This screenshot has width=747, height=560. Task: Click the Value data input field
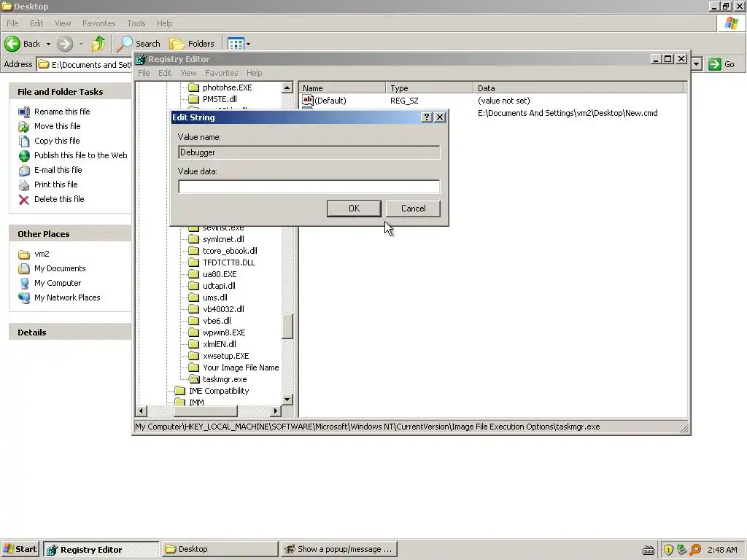coord(309,187)
